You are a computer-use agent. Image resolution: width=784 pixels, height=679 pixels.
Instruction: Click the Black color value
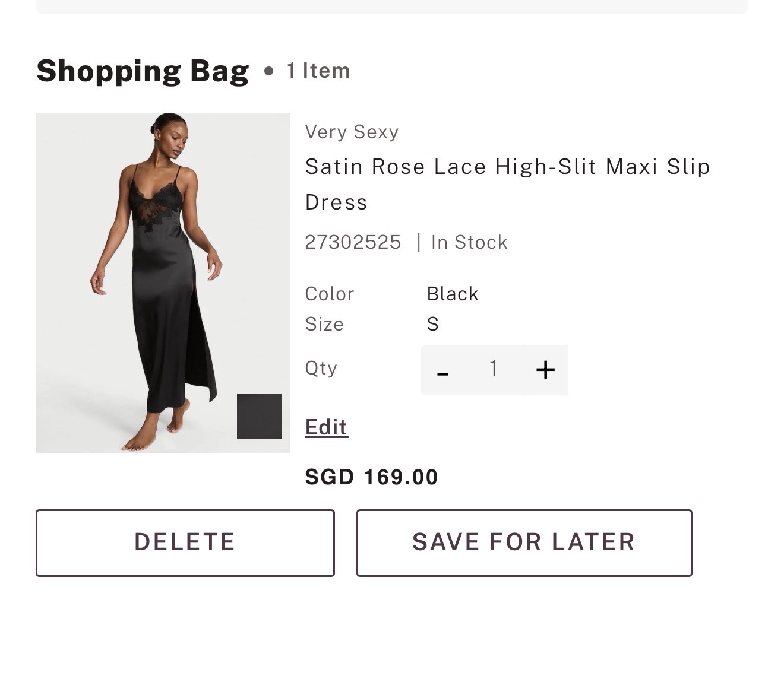click(453, 294)
